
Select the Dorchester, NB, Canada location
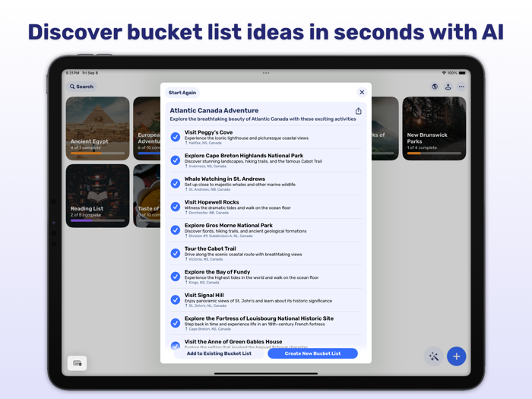coord(207,213)
